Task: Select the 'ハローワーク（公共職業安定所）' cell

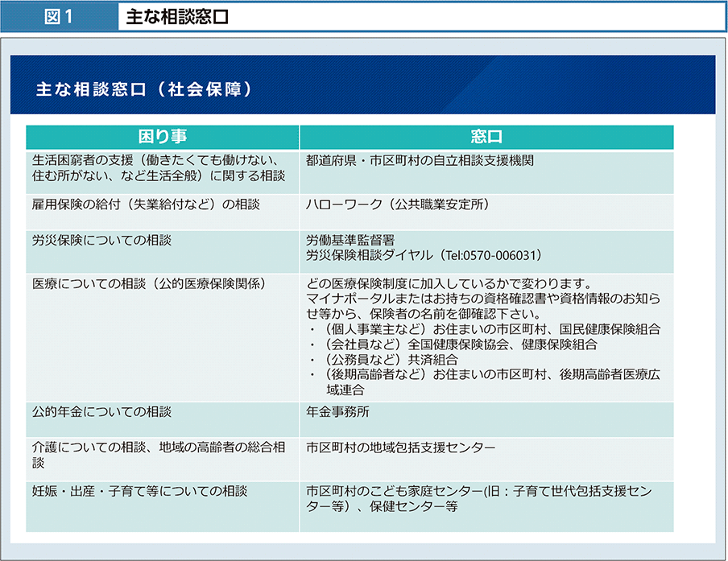Action: [x=486, y=212]
